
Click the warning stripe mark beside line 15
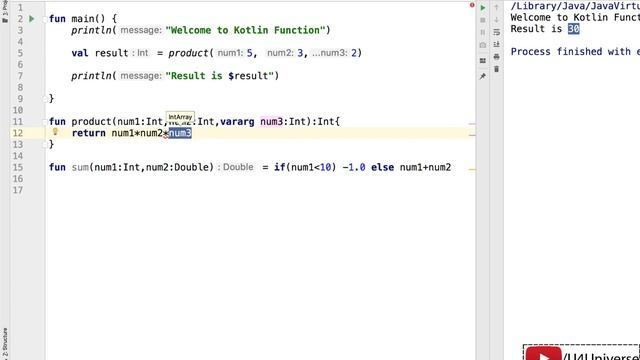pos(472,169)
